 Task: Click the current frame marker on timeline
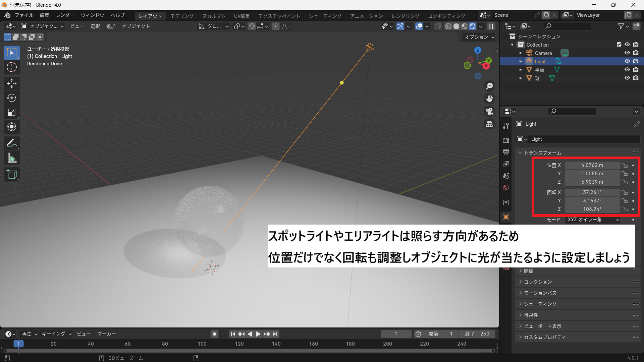(18, 344)
